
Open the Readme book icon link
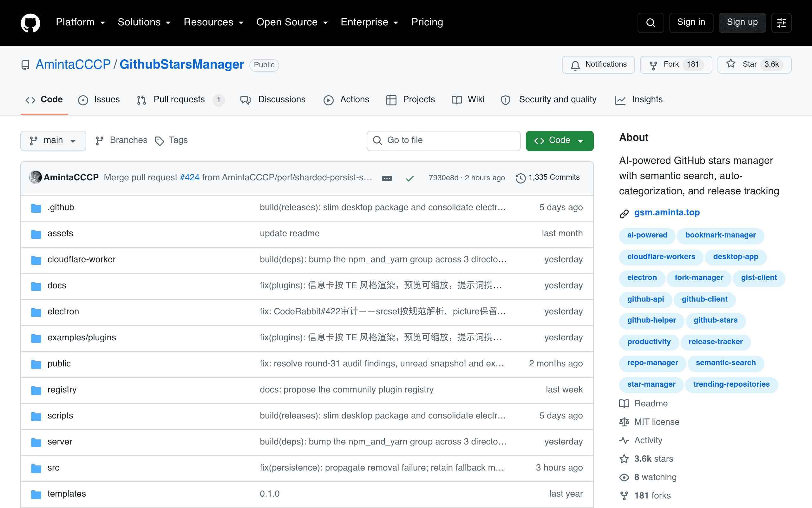coord(624,404)
